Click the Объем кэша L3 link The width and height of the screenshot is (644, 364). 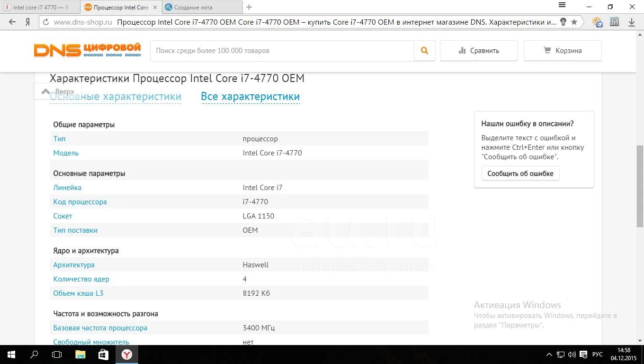pos(78,293)
